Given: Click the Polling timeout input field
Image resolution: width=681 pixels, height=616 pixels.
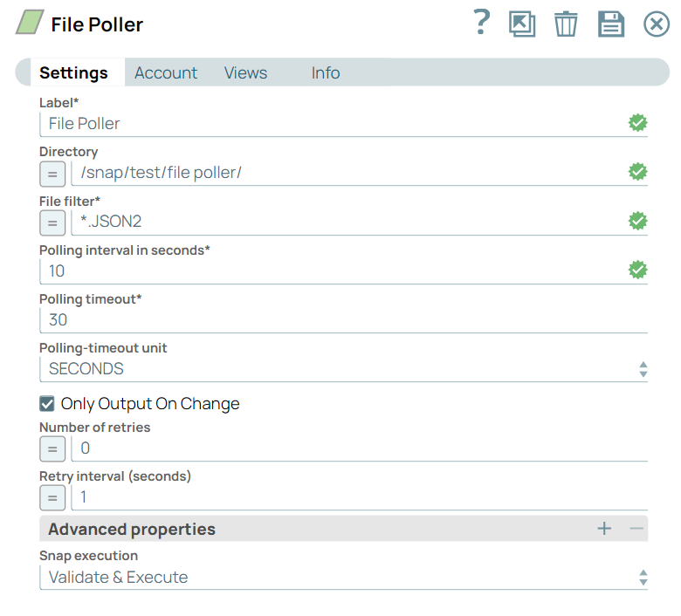Looking at the screenshot, I should 343,320.
